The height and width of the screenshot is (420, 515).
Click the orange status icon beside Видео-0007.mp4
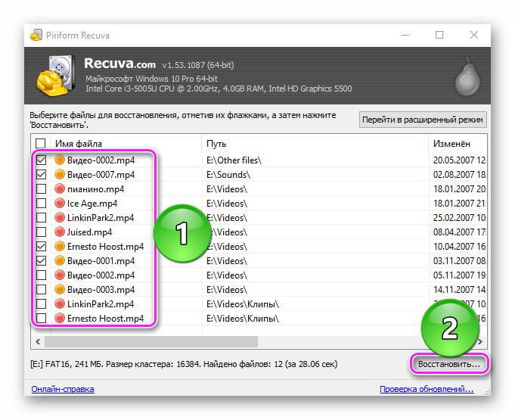pyautogui.click(x=60, y=174)
